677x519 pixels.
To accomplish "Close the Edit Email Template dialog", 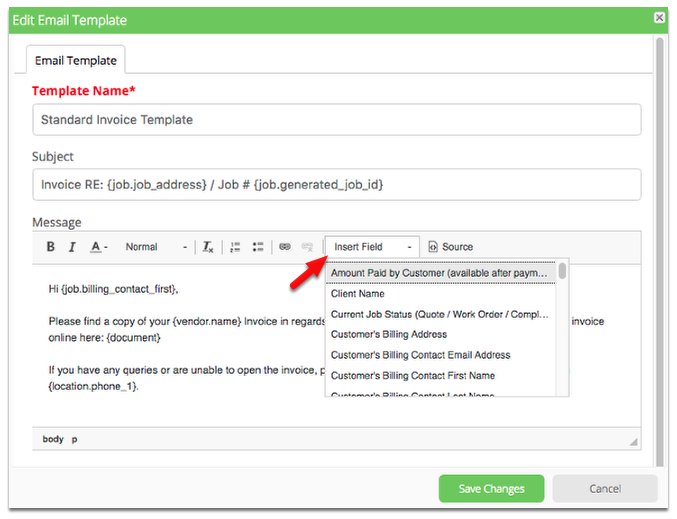I will pos(659,17).
